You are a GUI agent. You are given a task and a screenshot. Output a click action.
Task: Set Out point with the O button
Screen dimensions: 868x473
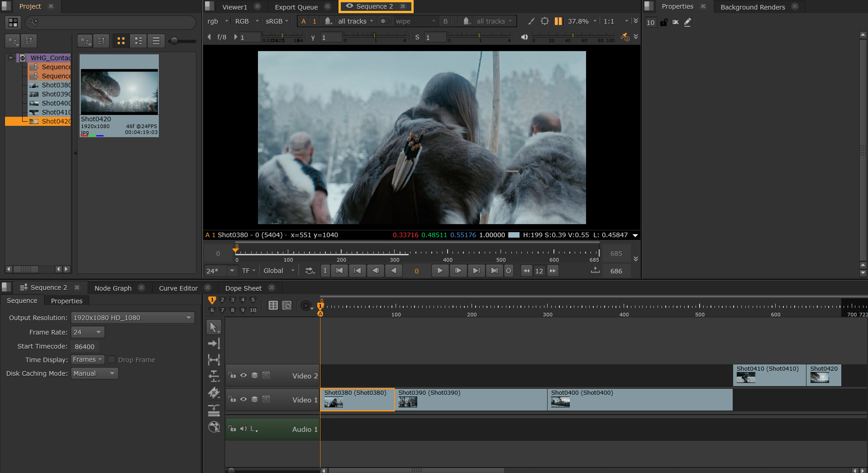click(509, 271)
